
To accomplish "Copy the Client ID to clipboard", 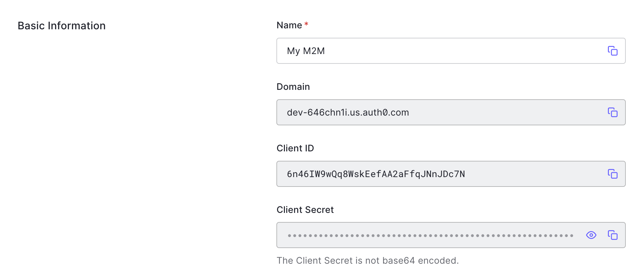I will click(613, 174).
